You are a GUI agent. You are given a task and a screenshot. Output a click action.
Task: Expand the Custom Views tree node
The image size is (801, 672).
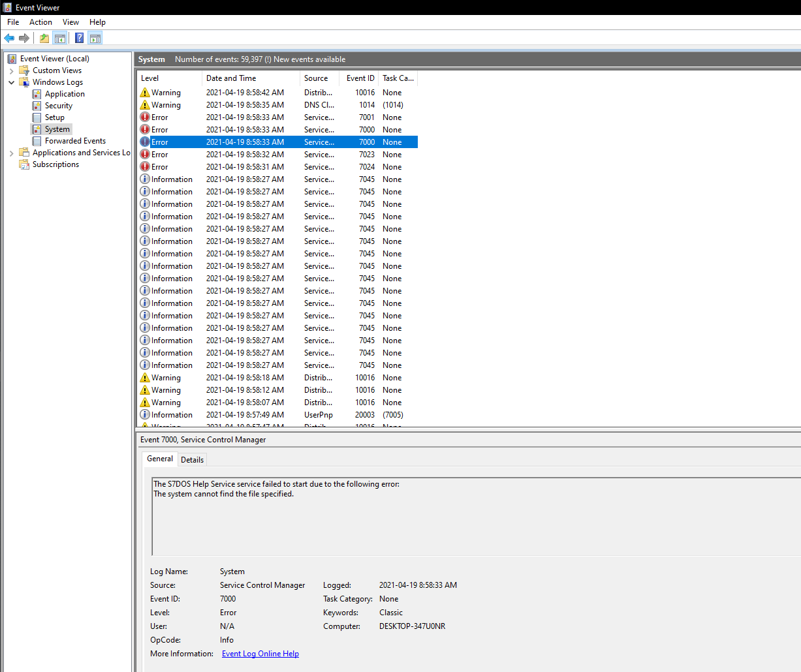point(11,70)
